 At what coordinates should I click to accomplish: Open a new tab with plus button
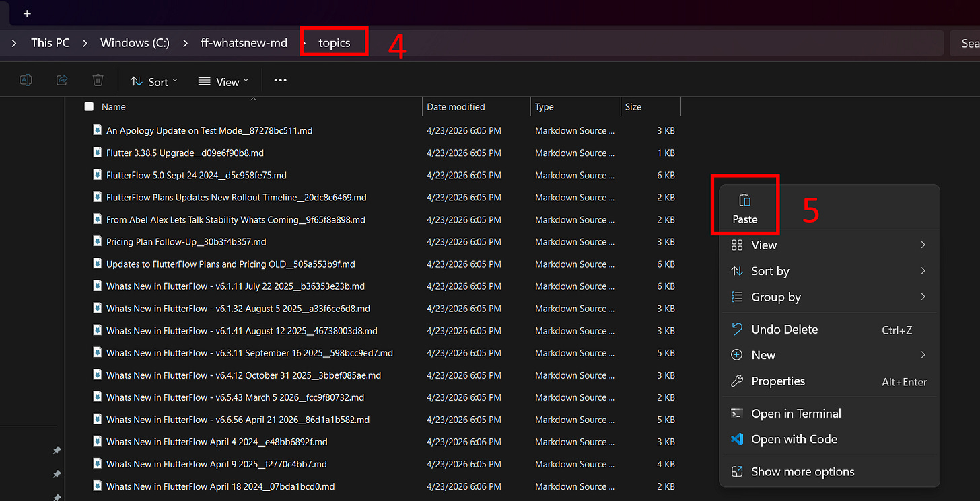[27, 13]
